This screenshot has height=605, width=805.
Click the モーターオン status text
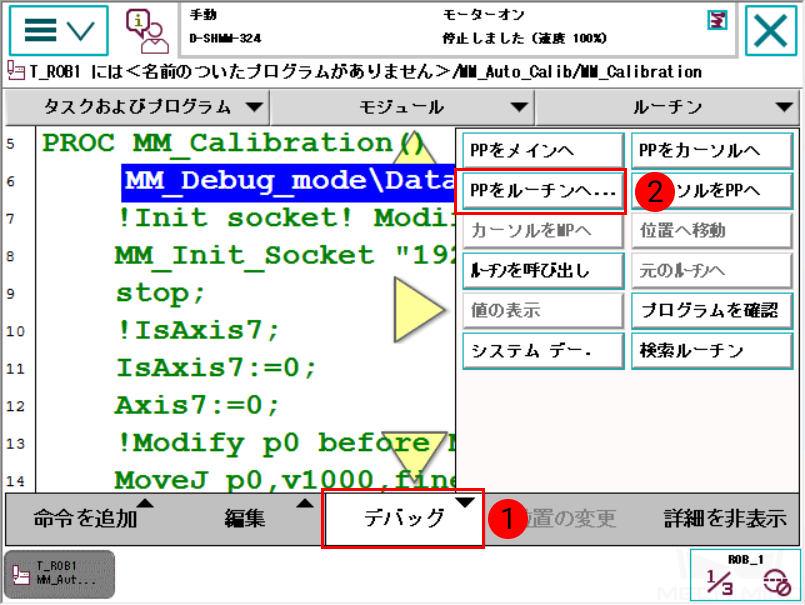pos(484,15)
